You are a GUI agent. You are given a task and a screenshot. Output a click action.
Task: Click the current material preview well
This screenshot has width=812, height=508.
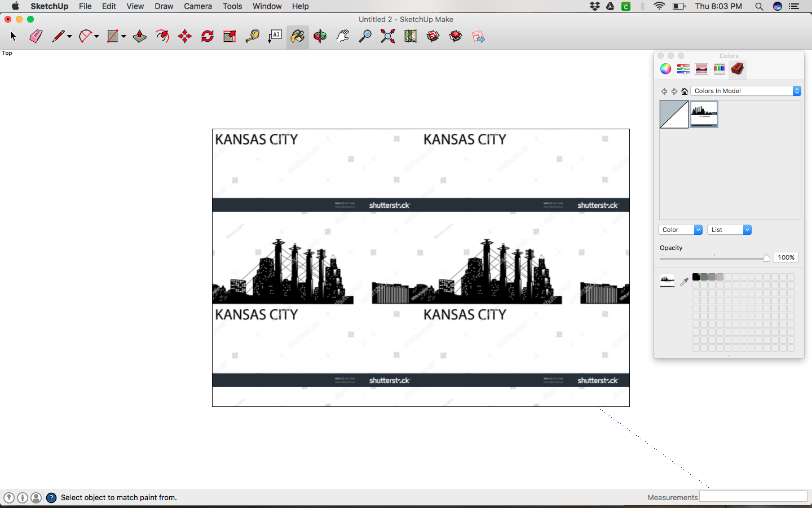point(667,281)
